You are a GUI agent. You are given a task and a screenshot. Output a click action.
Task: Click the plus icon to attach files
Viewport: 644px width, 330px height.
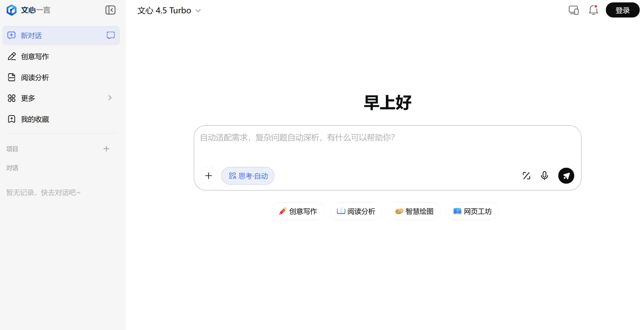click(x=208, y=175)
